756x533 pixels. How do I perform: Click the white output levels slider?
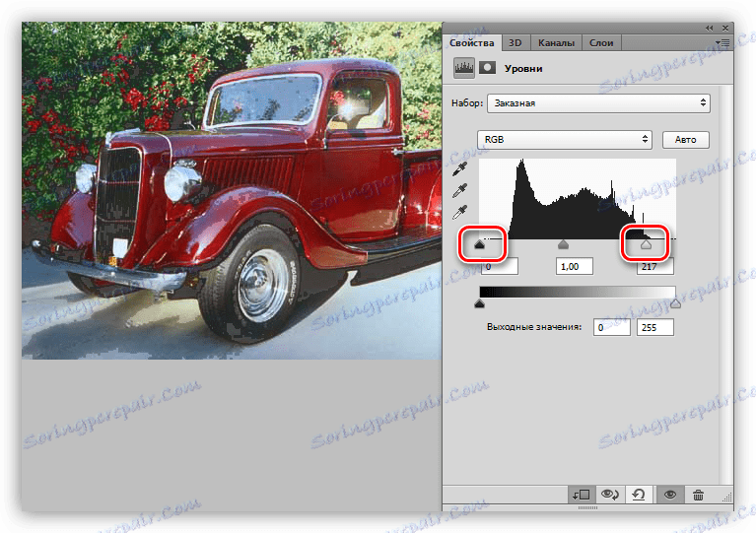point(675,303)
